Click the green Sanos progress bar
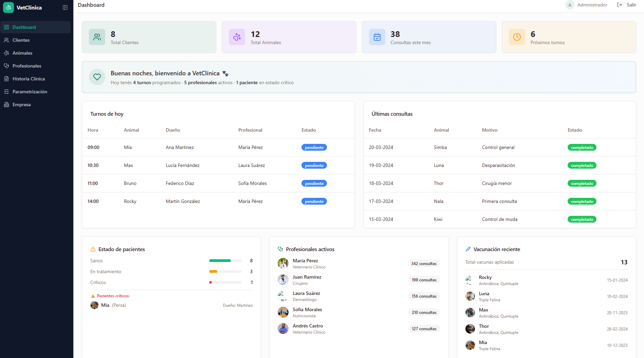The image size is (644, 358). 220,261
